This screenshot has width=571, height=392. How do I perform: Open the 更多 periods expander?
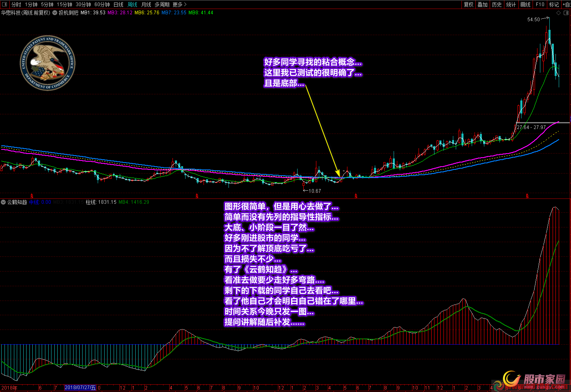[179, 4]
